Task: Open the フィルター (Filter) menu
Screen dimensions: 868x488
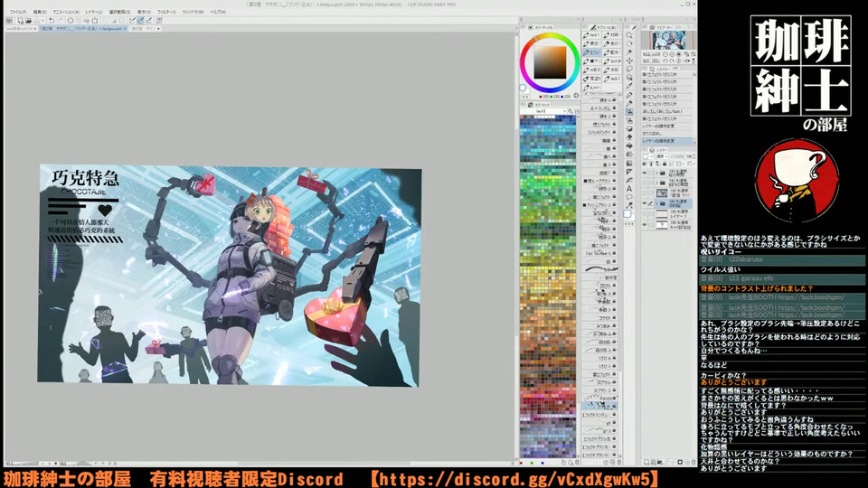Action: click(x=165, y=12)
